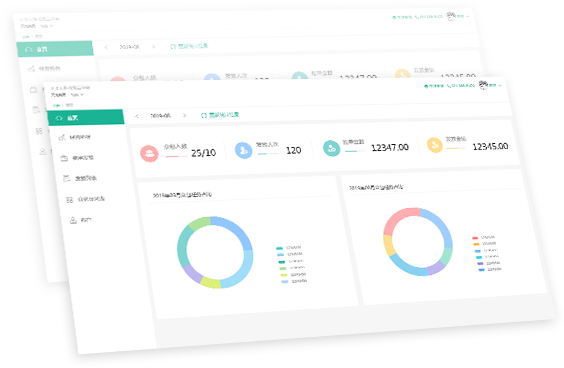Viewport: 564px width, 368px height.
Task: Click the home icon in the green sidebar item
Action: 59,118
